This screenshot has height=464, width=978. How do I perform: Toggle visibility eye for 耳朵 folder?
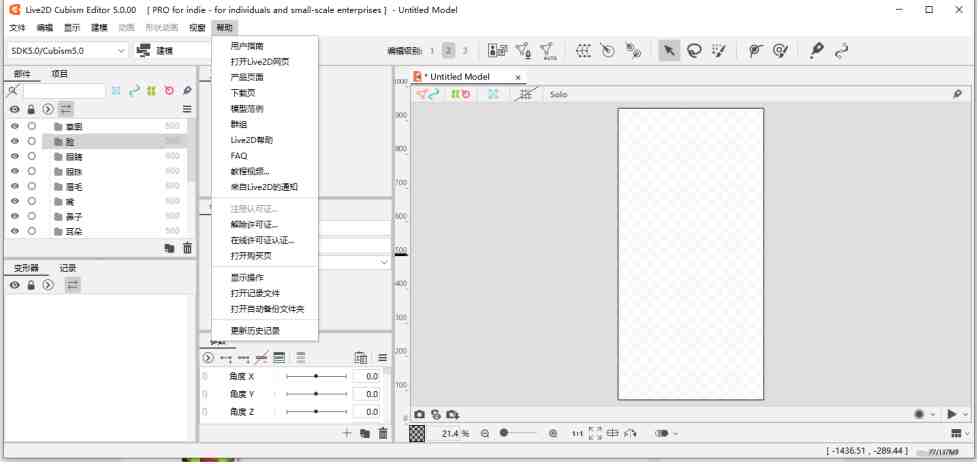click(14, 231)
